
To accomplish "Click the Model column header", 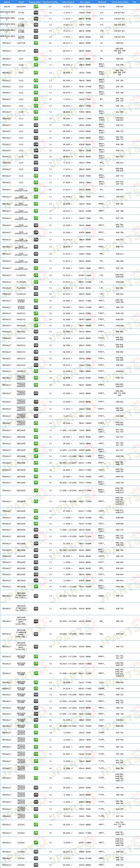I will 21,2.
